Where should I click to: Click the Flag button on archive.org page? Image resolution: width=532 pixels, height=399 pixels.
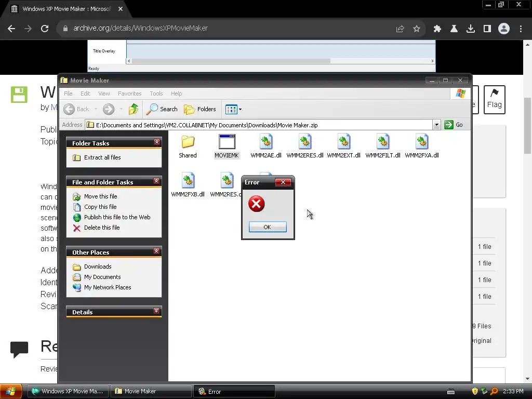pos(495,100)
